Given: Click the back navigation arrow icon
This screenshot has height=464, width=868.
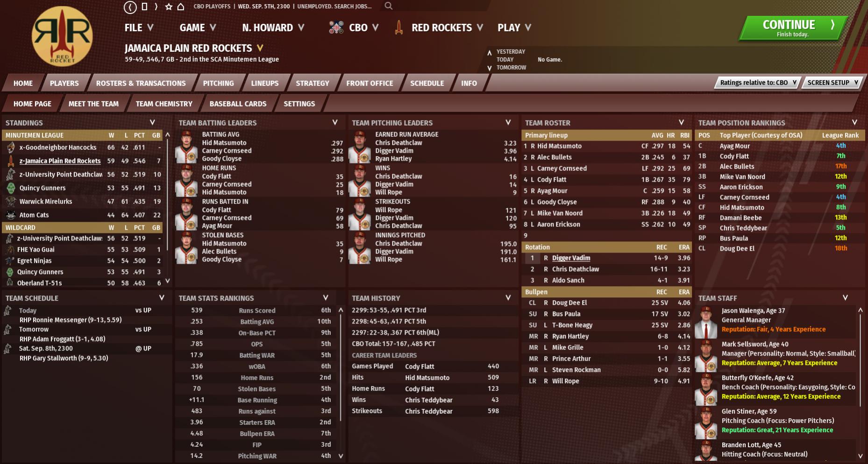Looking at the screenshot, I should click(x=130, y=7).
